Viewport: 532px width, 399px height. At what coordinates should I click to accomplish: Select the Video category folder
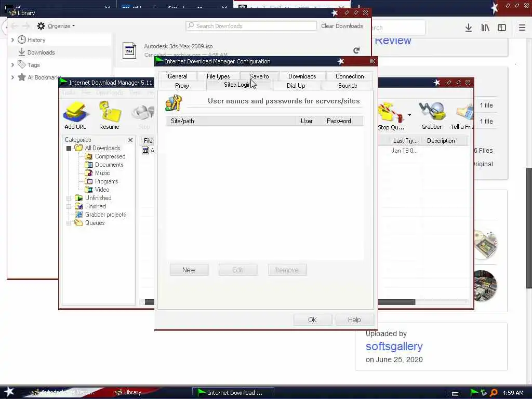pyautogui.click(x=97, y=190)
